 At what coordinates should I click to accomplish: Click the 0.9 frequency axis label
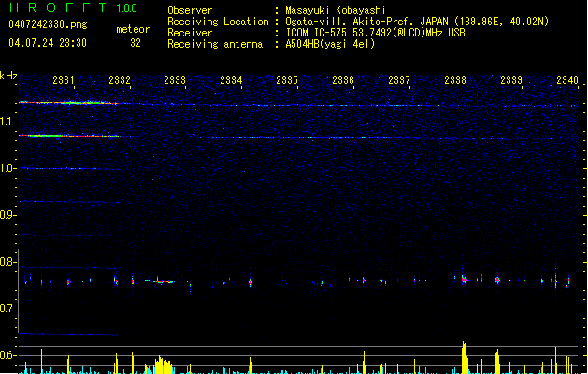click(7, 215)
